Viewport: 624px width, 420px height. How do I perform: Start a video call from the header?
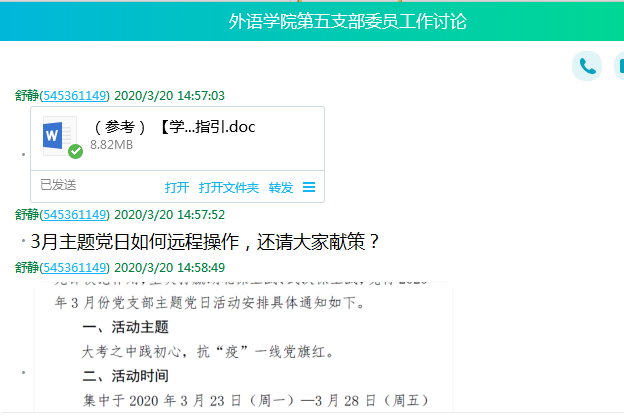tap(618, 66)
